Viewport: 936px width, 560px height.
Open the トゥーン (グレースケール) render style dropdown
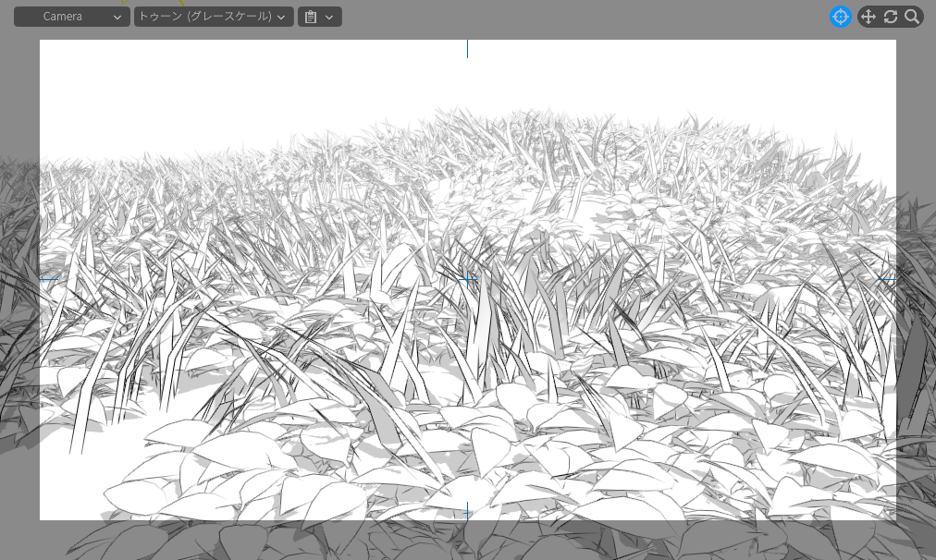pyautogui.click(x=214, y=17)
